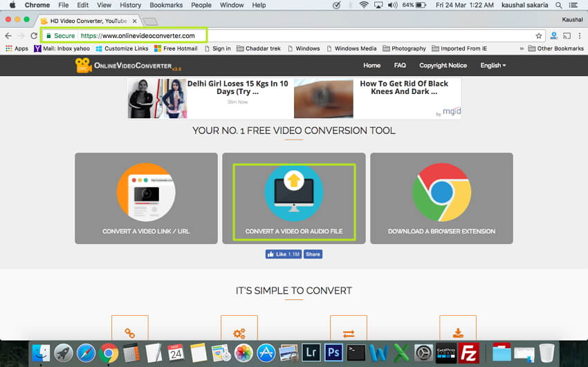Click the browser back arrow
This screenshot has height=367, width=588.
(x=8, y=35)
